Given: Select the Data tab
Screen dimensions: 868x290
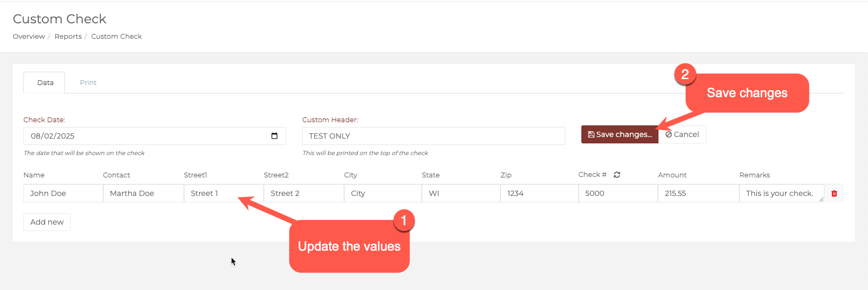Looking at the screenshot, I should tap(45, 83).
